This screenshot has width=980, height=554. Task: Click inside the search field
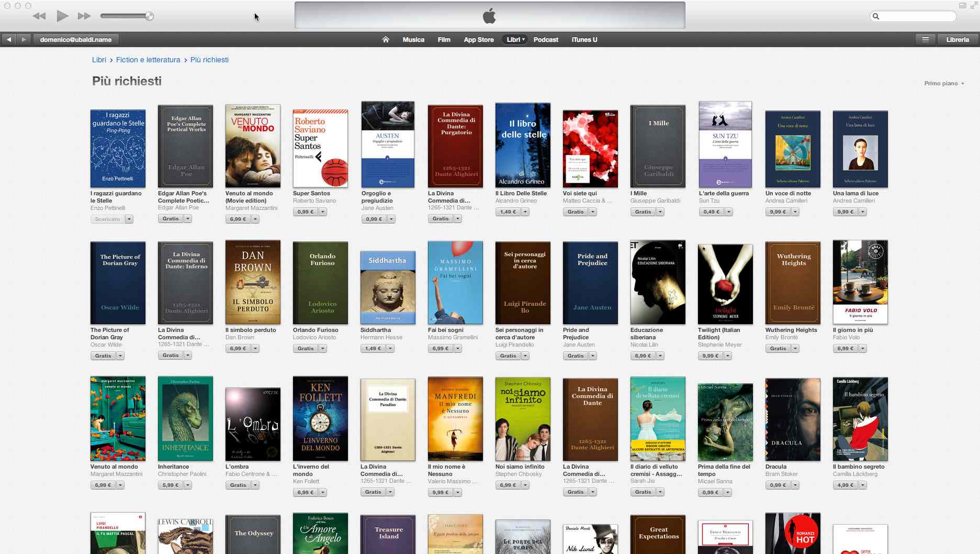tap(913, 16)
